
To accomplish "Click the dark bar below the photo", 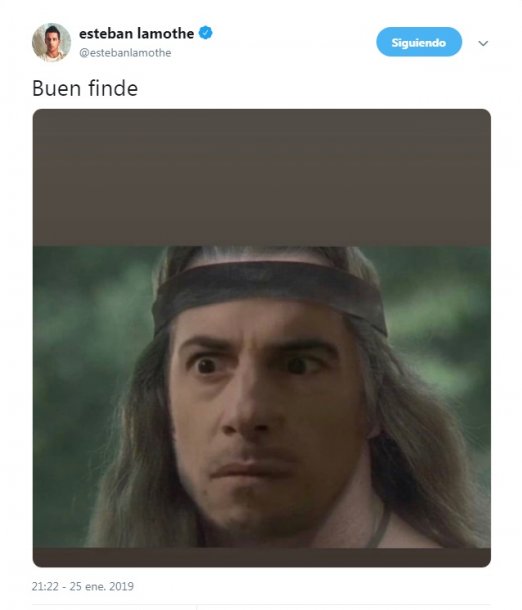I will pyautogui.click(x=261, y=557).
